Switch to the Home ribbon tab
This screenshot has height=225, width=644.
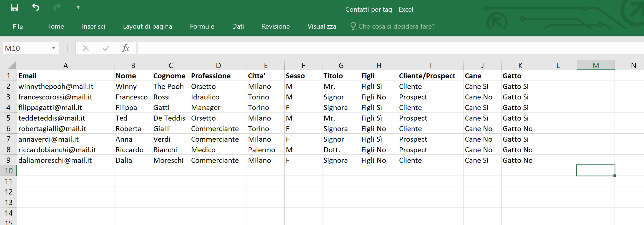(x=55, y=26)
